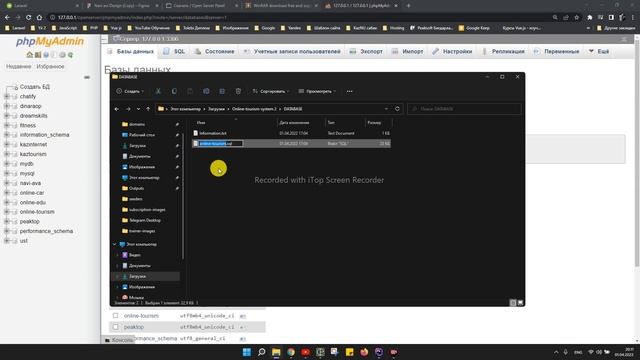Click the Cut scissors icon in Explorer toolbar

click(158, 91)
